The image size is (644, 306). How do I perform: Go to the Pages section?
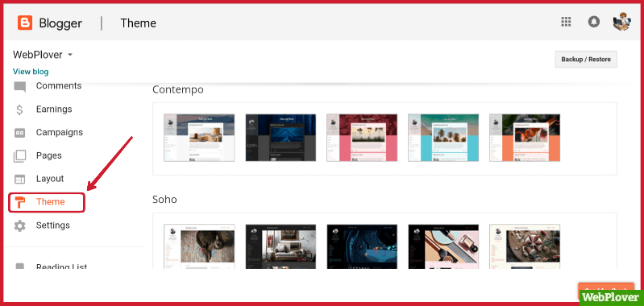click(x=49, y=156)
